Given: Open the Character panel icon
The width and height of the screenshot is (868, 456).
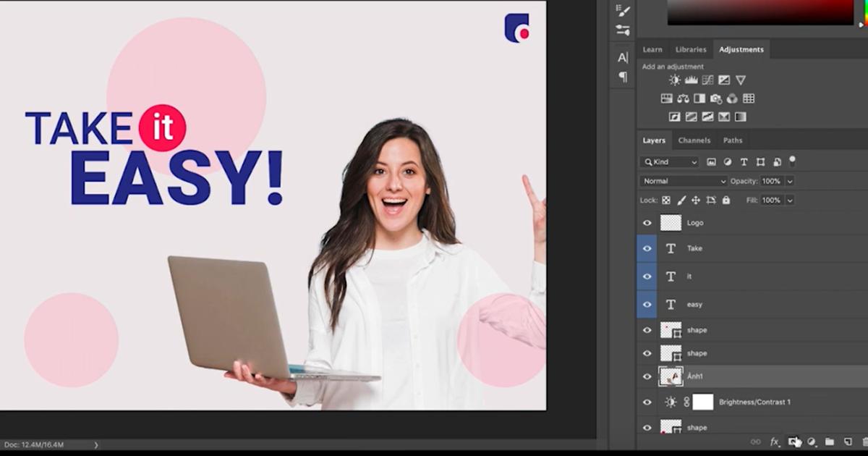Looking at the screenshot, I should point(623,58).
